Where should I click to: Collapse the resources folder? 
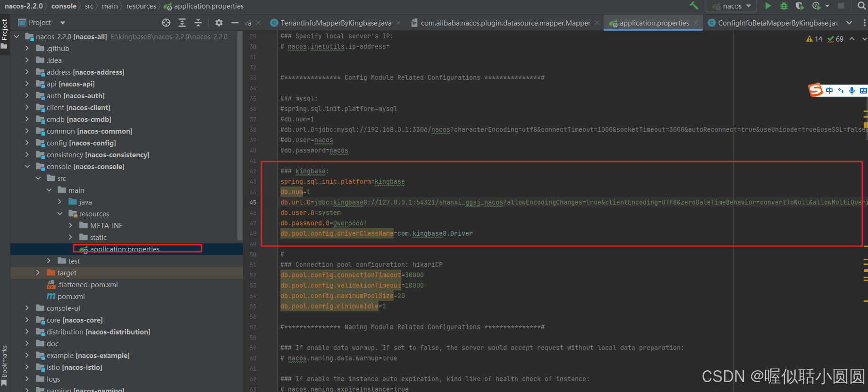(x=60, y=213)
